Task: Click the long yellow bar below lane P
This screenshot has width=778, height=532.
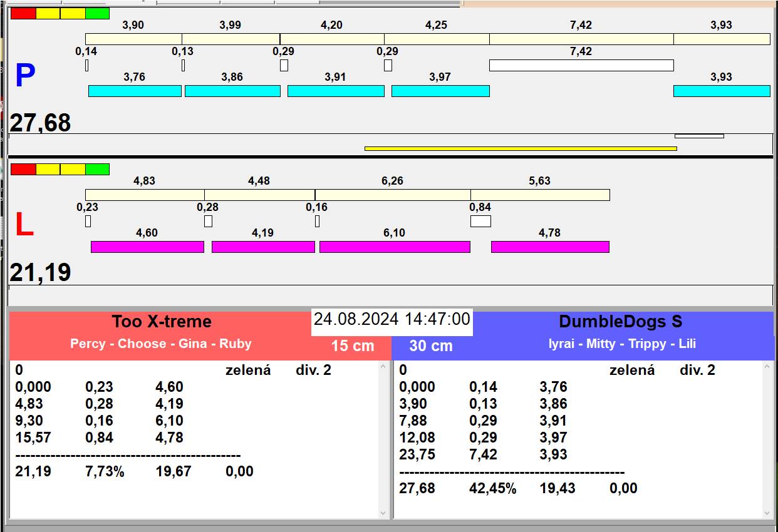Action: pos(521,148)
